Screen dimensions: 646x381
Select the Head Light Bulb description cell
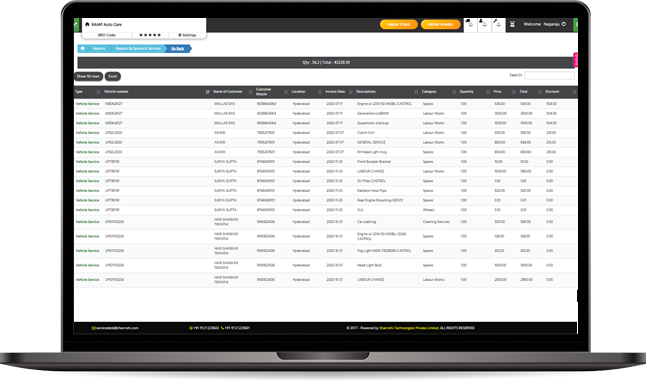pyautogui.click(x=369, y=265)
